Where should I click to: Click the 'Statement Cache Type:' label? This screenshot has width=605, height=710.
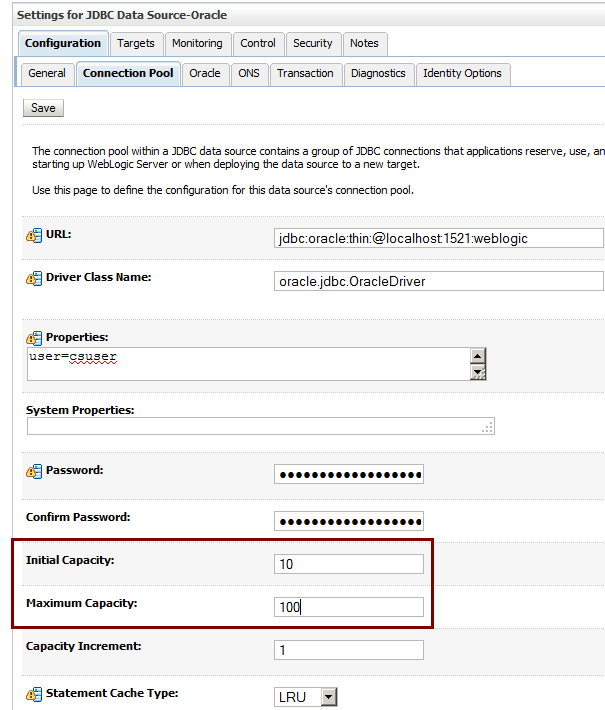point(112,694)
